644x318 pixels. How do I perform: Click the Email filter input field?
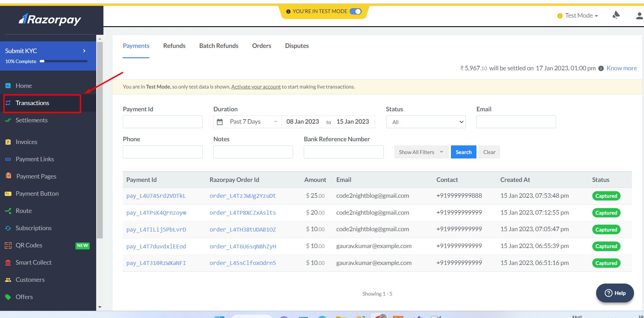[x=516, y=122]
